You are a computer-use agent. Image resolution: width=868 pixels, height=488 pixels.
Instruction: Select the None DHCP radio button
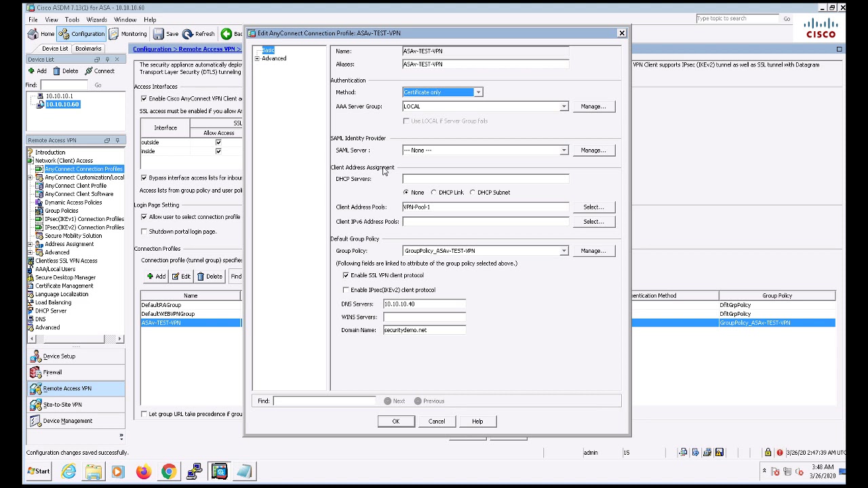406,192
